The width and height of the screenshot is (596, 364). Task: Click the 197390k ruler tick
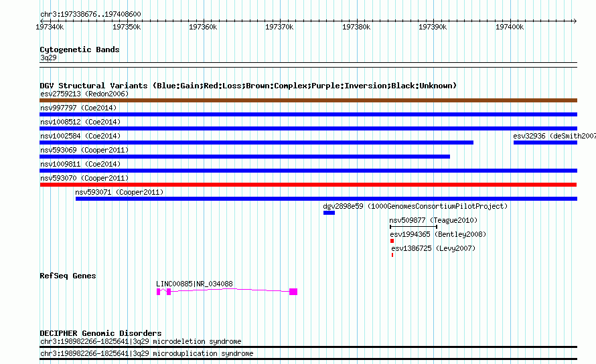pyautogui.click(x=433, y=27)
